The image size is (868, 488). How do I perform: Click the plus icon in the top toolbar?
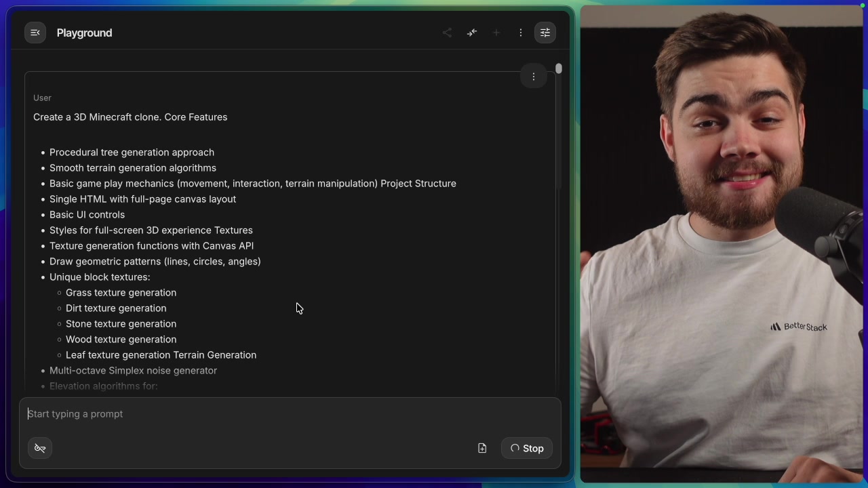(x=496, y=33)
